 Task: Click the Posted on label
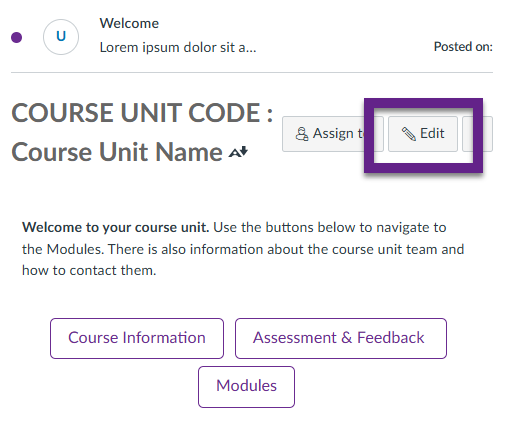[463, 47]
